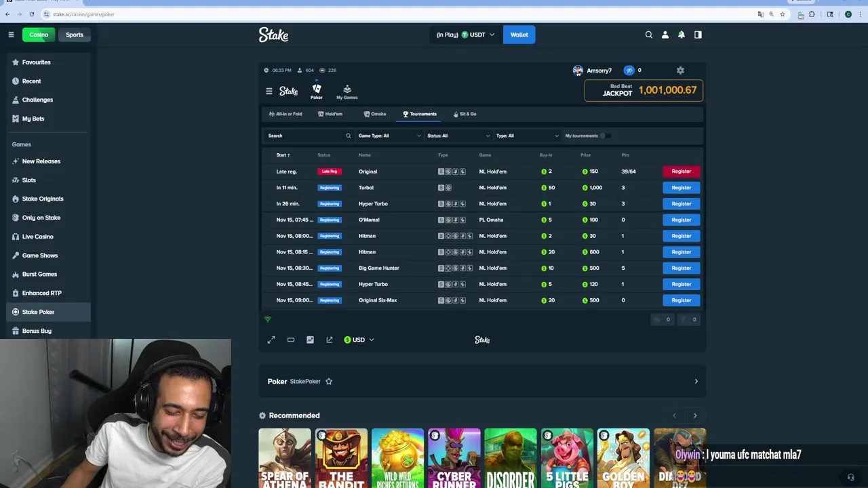The height and width of the screenshot is (488, 868).
Task: Sort tournaments by Start column
Action: (283, 155)
